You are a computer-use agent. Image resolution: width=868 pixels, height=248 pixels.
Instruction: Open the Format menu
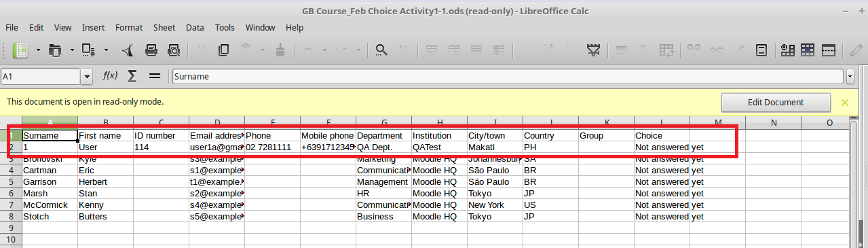coord(129,28)
